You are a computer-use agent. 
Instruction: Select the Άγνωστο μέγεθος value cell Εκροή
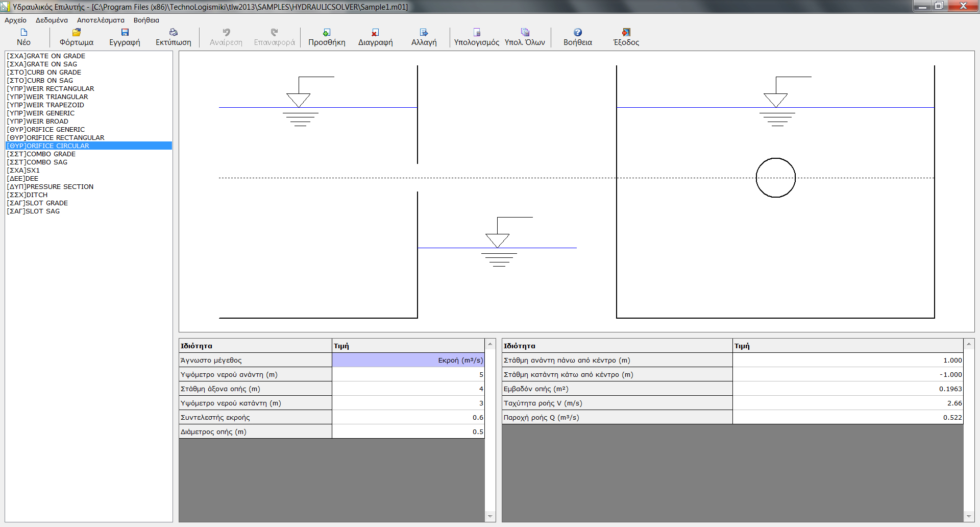coord(408,361)
